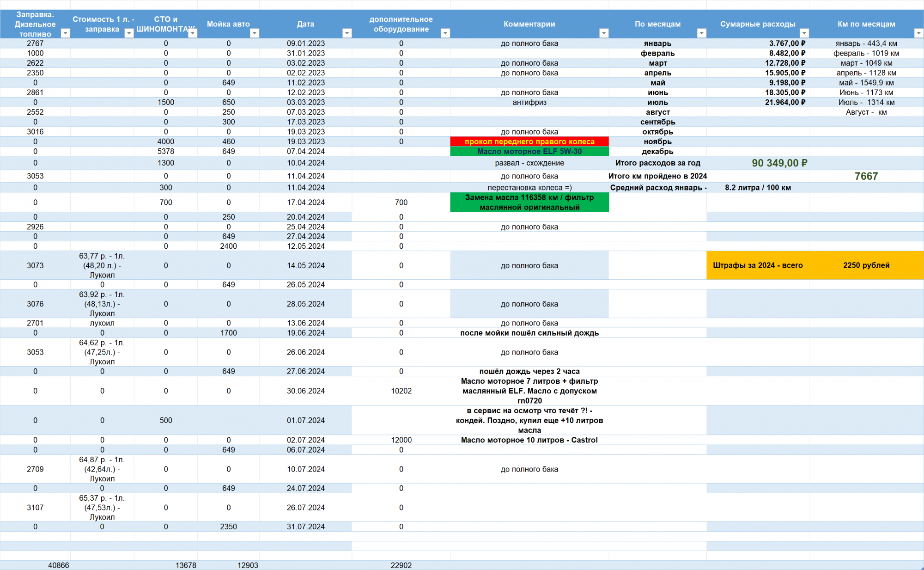924x570 pixels.
Task: Expand the По месяцам filter arrow
Action: pyautogui.click(x=701, y=33)
